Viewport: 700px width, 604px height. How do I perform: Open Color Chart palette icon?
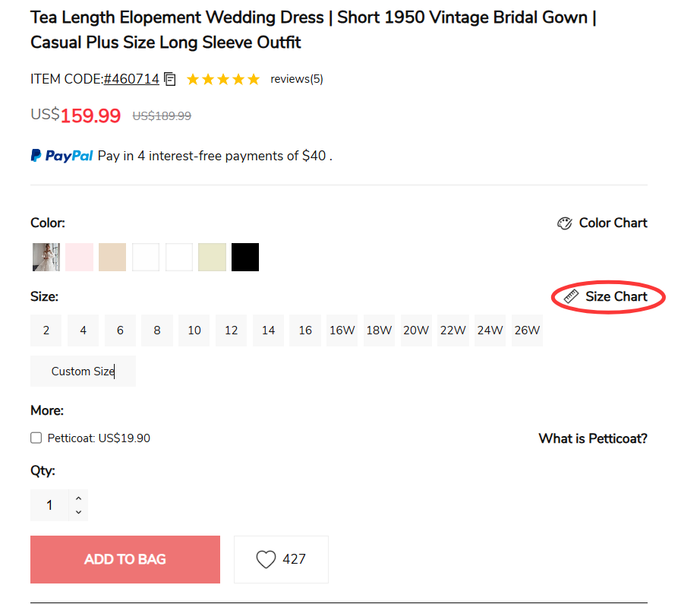point(564,223)
